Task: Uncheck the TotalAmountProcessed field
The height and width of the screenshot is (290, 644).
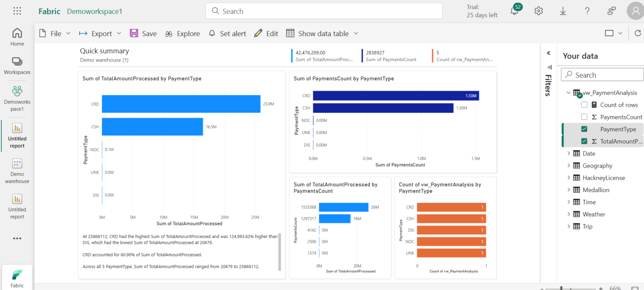Action: tap(584, 141)
